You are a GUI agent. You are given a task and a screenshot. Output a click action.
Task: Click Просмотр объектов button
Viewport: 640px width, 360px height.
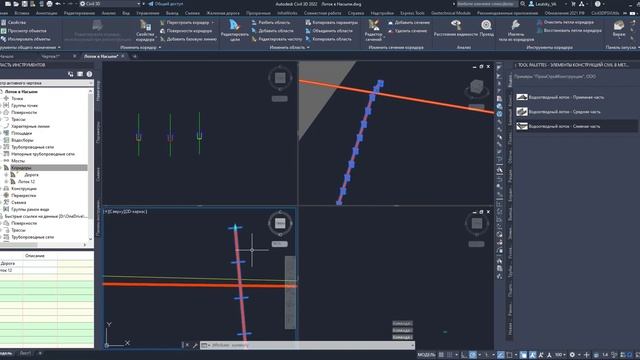pyautogui.click(x=24, y=31)
